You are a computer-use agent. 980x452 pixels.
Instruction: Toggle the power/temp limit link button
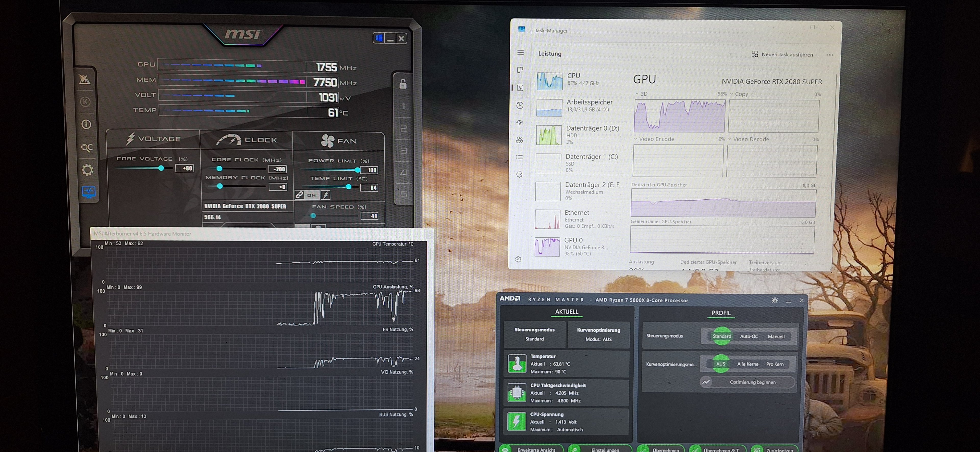click(300, 195)
